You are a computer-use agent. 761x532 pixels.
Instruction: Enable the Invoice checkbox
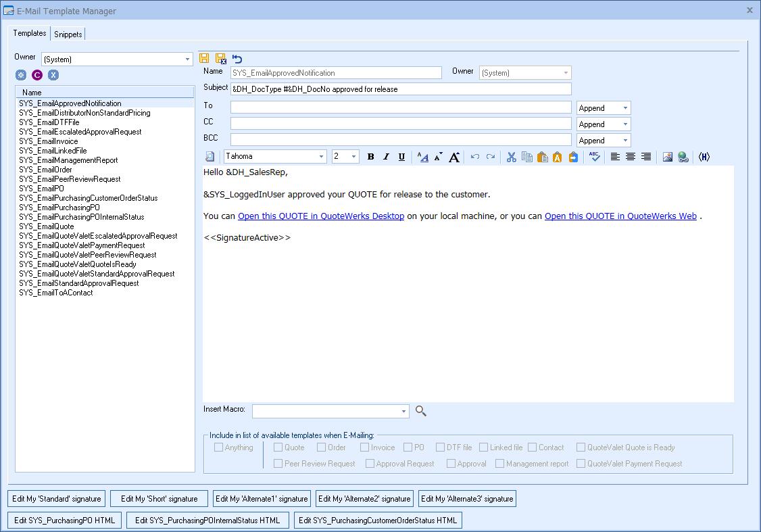tap(365, 448)
